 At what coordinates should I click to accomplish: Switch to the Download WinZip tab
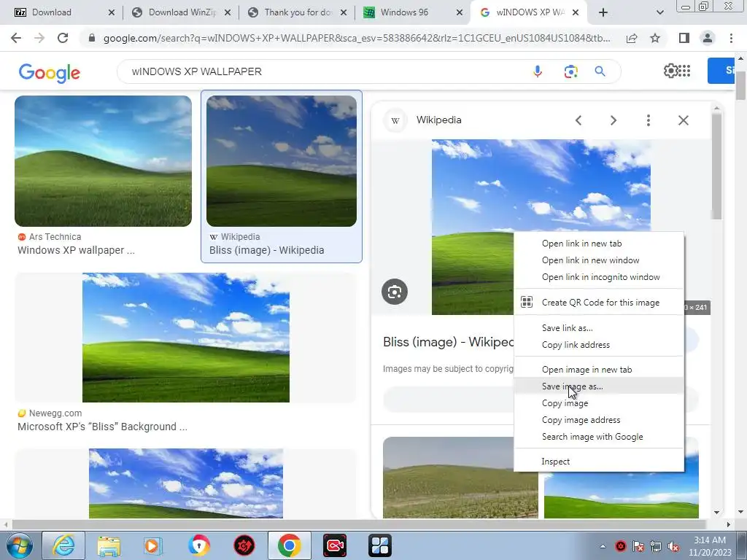point(182,12)
